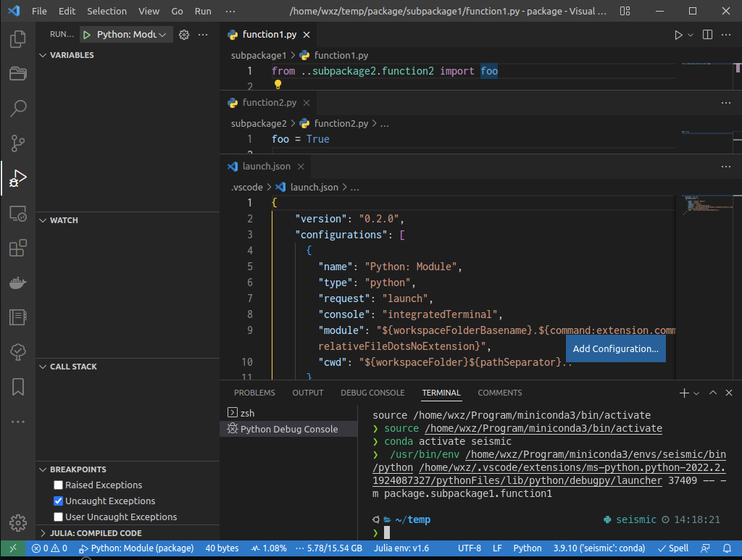The width and height of the screenshot is (742, 560).
Task: Click the Add Configuration button
Action: point(615,348)
